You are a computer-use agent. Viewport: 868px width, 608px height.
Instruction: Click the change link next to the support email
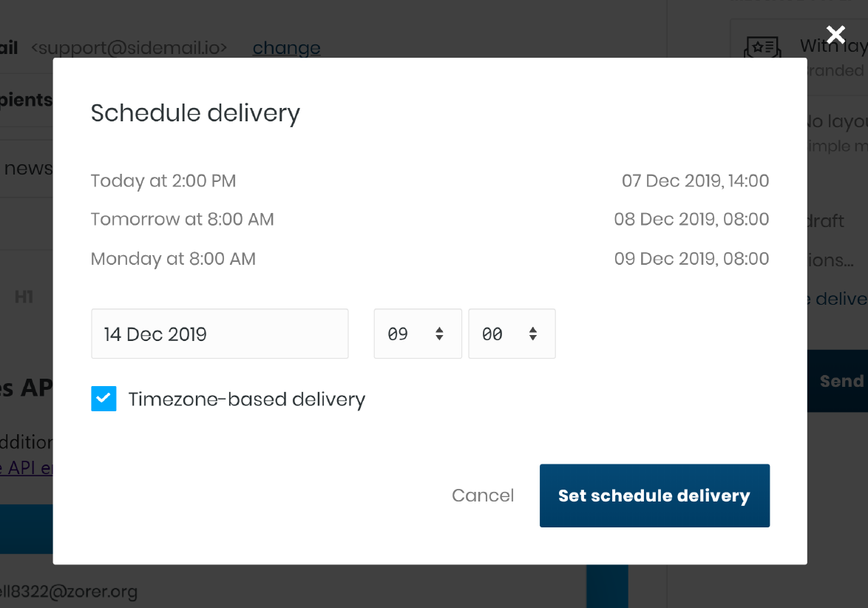click(286, 48)
